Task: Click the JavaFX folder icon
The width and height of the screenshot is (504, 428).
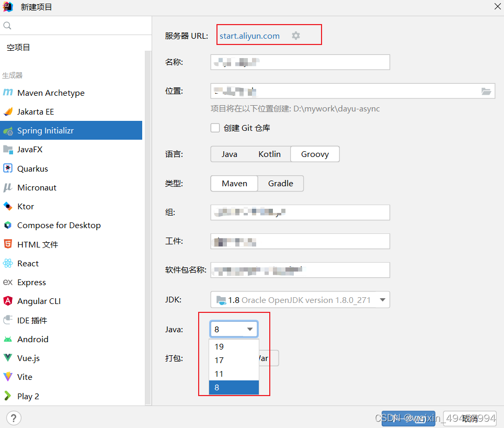Action: [x=8, y=150]
